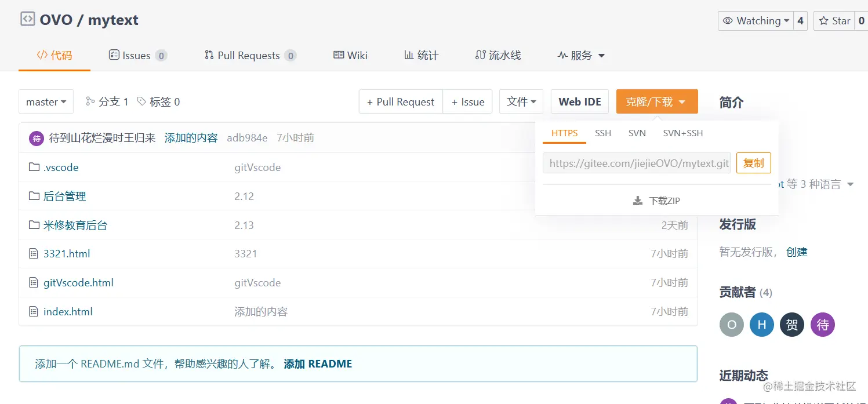Open the 添加 README link
The height and width of the screenshot is (404, 868).
coord(318,364)
